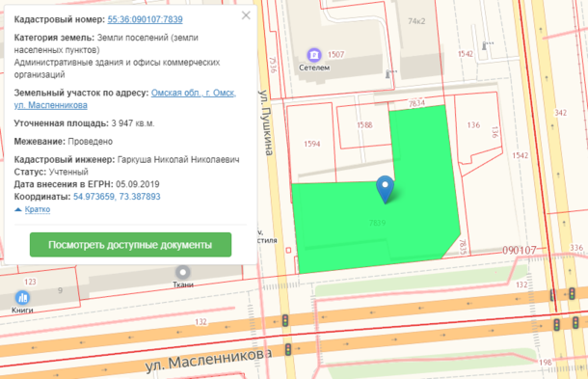This screenshot has height=379, width=588.
Task: Select parcel 1594 on the map
Action: (312, 144)
